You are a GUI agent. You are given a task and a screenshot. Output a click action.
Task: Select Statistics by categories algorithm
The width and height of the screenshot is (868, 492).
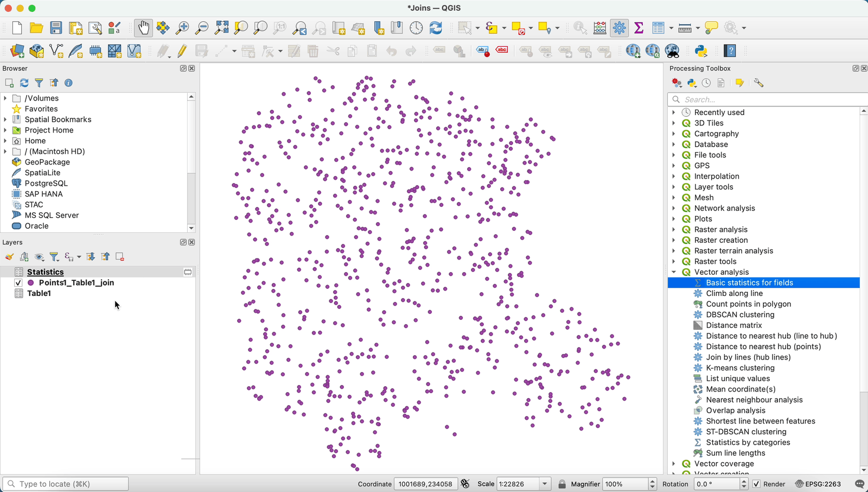click(748, 443)
